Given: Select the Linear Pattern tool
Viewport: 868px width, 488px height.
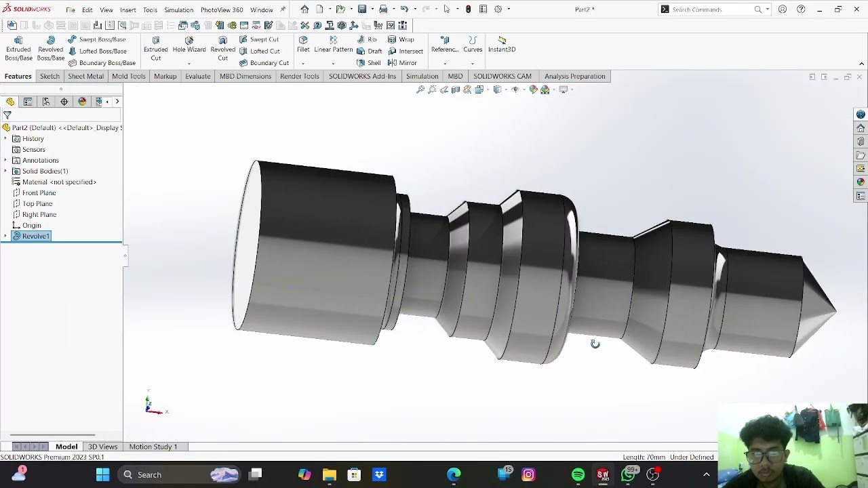Looking at the screenshot, I should 333,45.
